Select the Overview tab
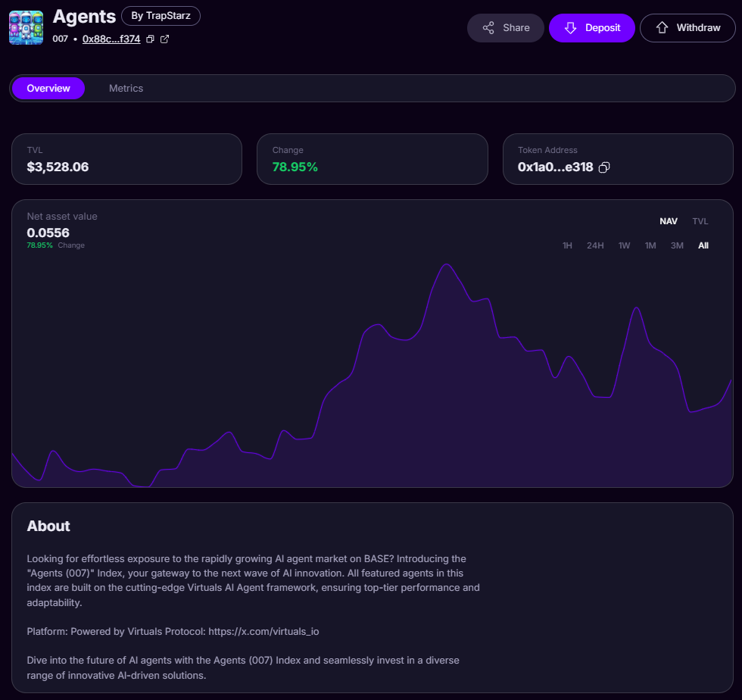 48,88
